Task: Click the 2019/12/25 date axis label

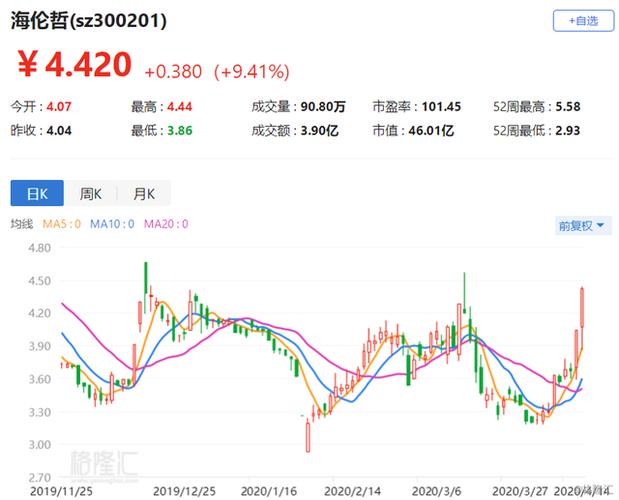Action: 184,491
